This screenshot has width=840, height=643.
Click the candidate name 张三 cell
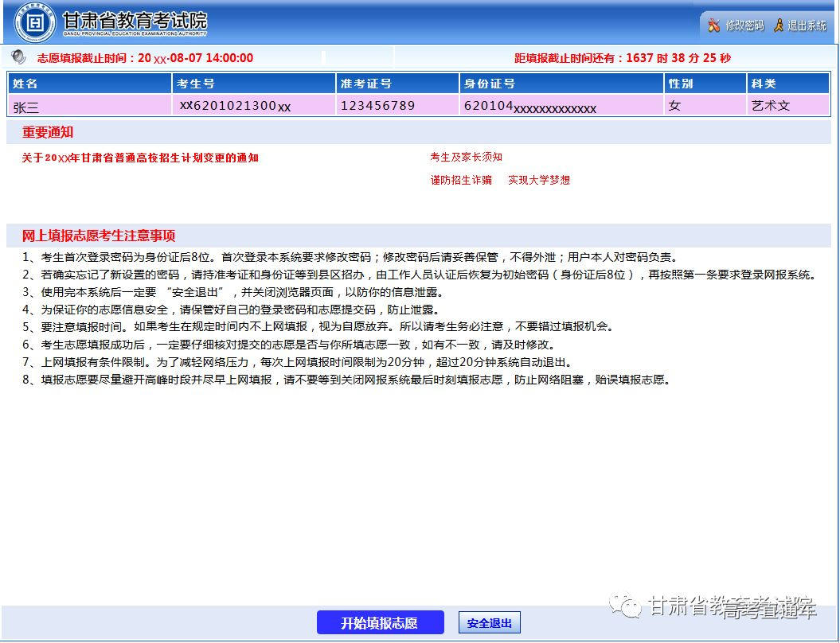tap(25, 106)
